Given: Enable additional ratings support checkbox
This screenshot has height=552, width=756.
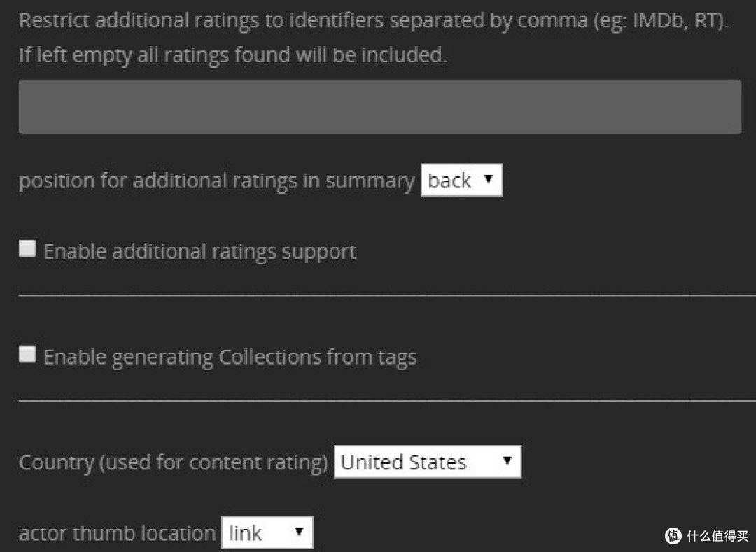Looking at the screenshot, I should click(x=27, y=249).
